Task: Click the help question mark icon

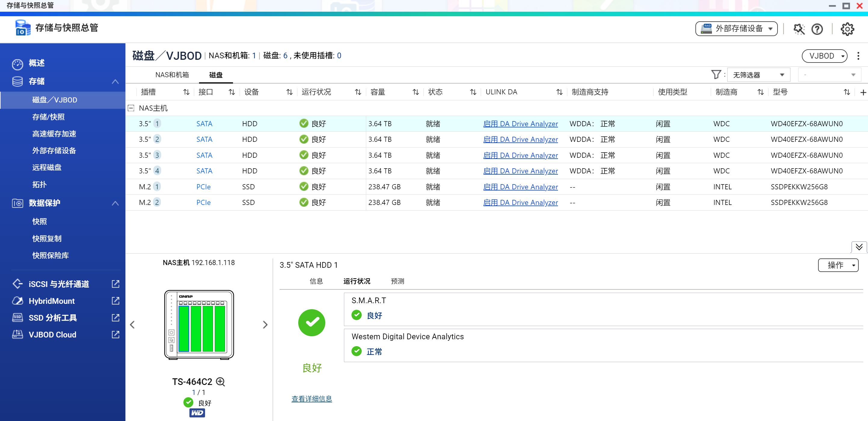Action: coord(817,29)
